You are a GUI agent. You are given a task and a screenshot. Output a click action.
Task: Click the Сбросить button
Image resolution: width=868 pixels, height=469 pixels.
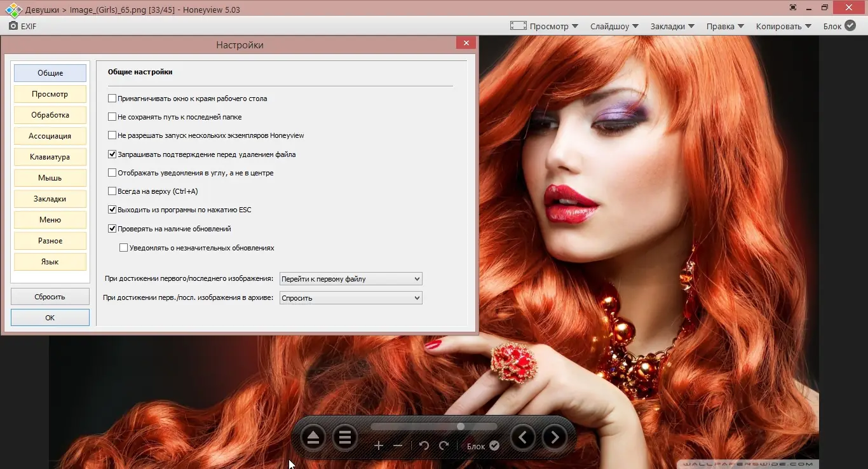[x=50, y=297]
